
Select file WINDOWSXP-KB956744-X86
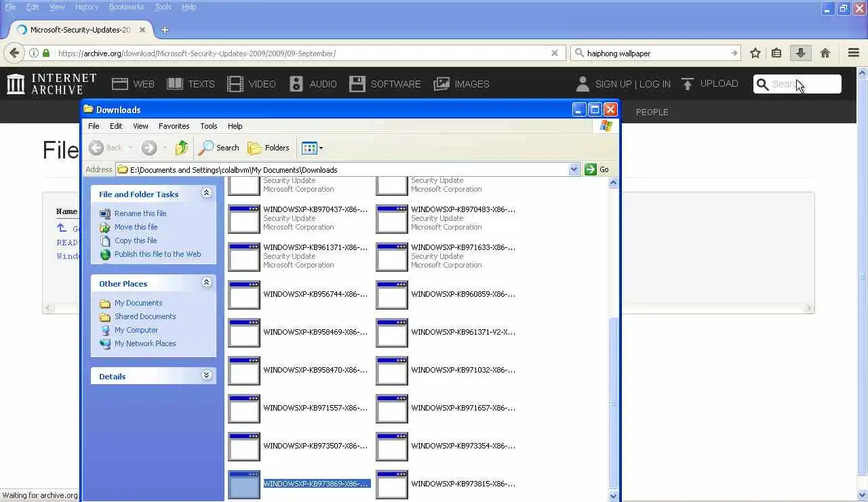point(298,295)
